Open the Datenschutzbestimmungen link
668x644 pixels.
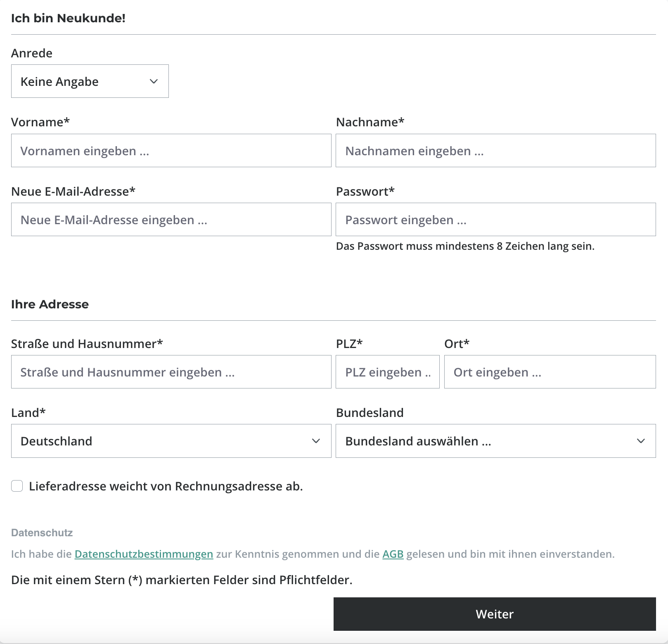click(144, 554)
